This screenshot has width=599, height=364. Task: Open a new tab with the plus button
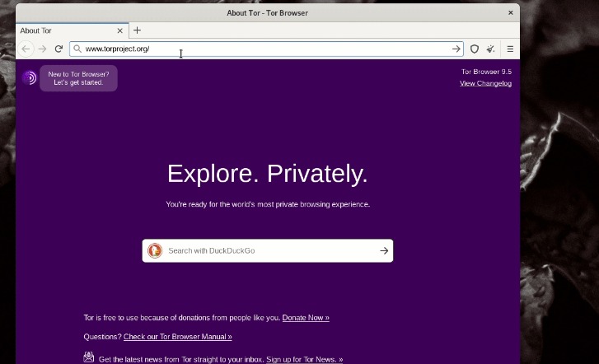[137, 30]
